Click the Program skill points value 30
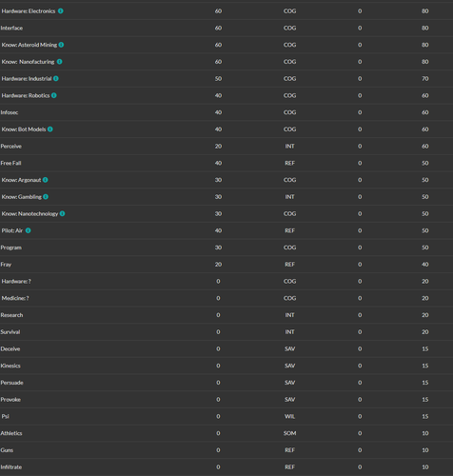The image size is (453, 476). [218, 248]
